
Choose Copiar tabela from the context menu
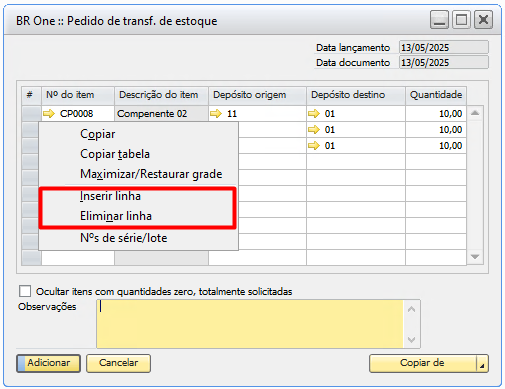pyautogui.click(x=138, y=154)
